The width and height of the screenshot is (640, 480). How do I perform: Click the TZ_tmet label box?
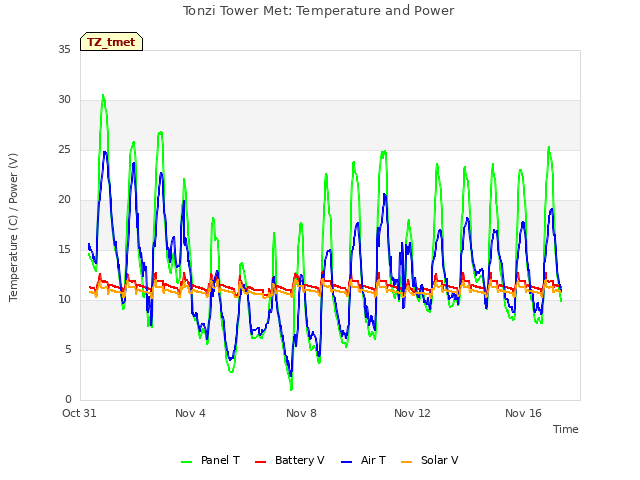point(111,42)
